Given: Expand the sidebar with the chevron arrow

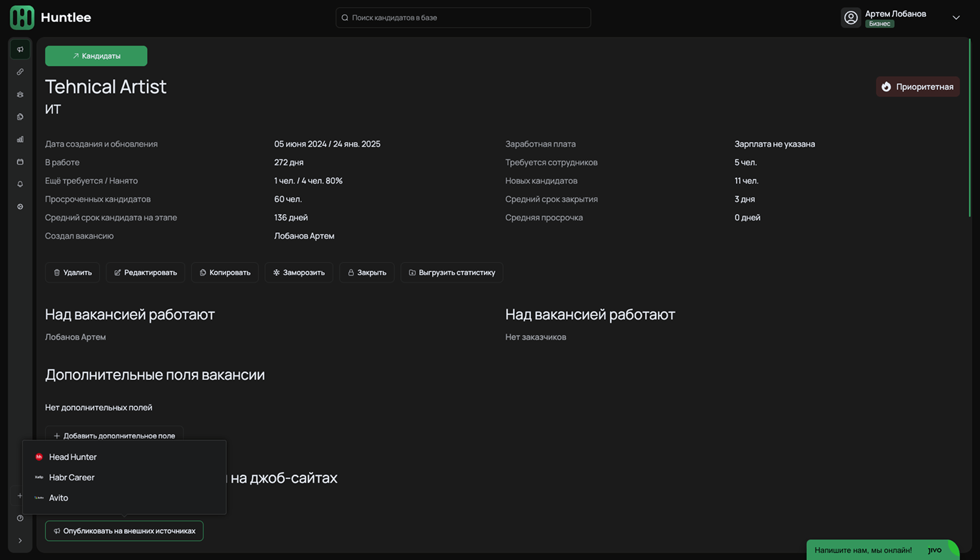Looking at the screenshot, I should pyautogui.click(x=20, y=541).
